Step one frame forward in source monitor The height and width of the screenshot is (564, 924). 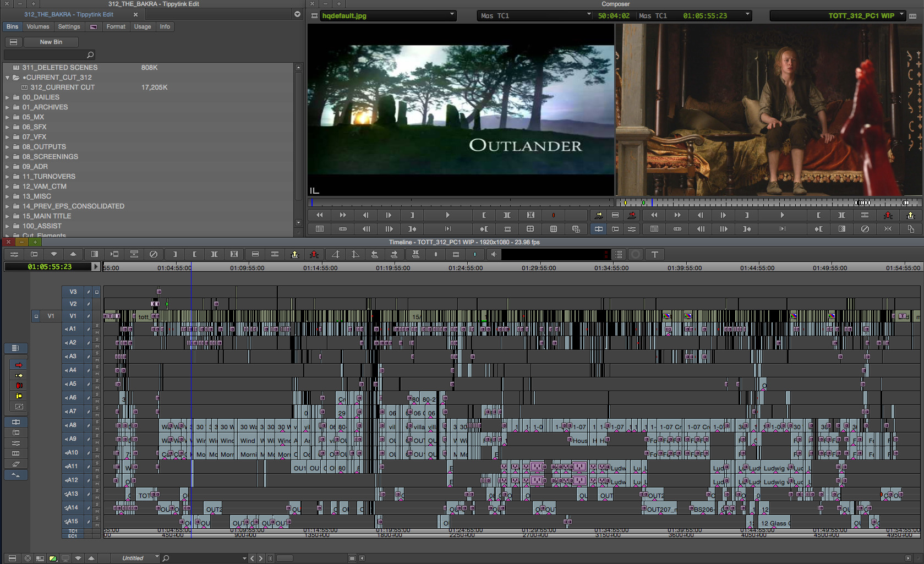click(x=389, y=215)
